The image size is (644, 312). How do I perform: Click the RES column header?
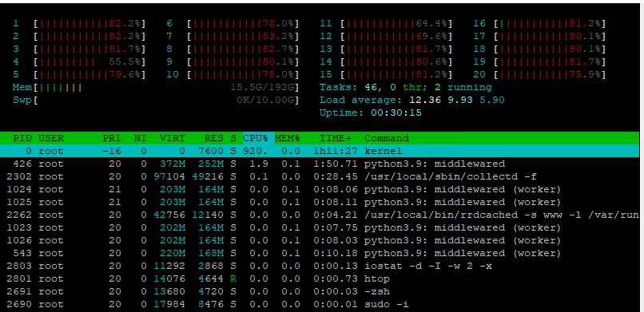coord(213,138)
